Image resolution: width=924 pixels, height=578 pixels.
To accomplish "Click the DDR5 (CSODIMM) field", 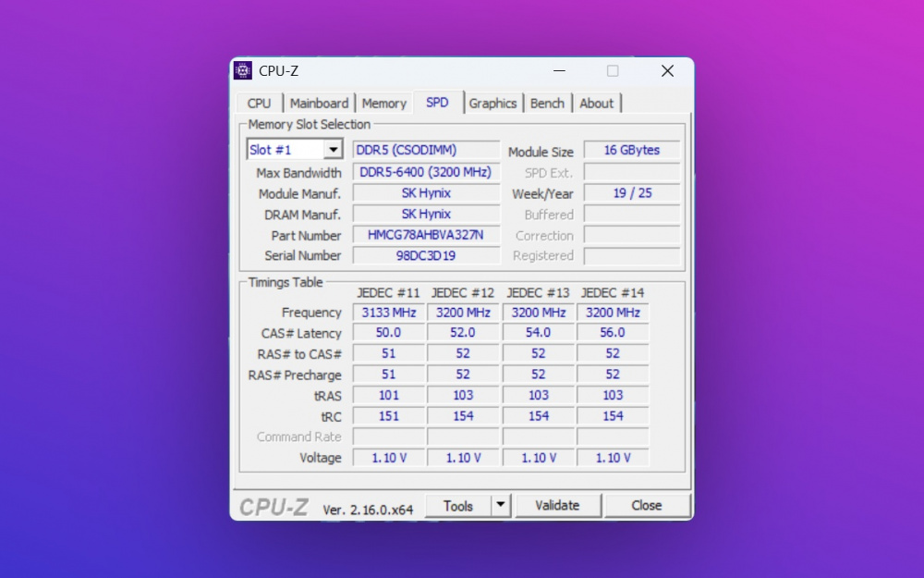I will point(426,150).
